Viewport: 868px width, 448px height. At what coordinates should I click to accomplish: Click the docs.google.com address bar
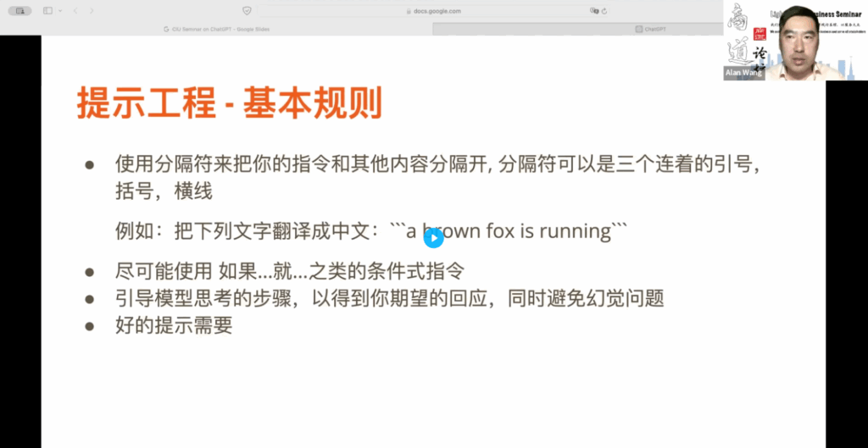tap(433, 10)
